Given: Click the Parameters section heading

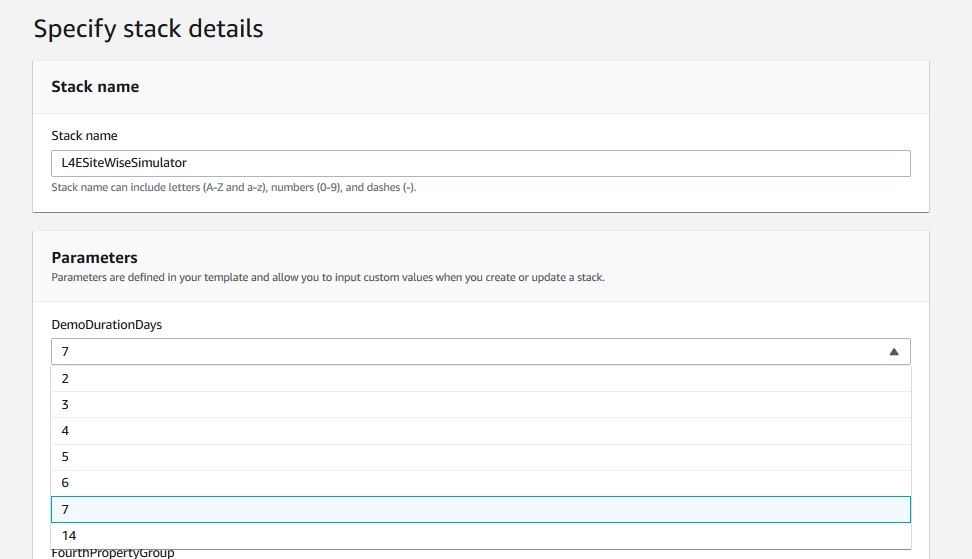Looking at the screenshot, I should tap(94, 257).
